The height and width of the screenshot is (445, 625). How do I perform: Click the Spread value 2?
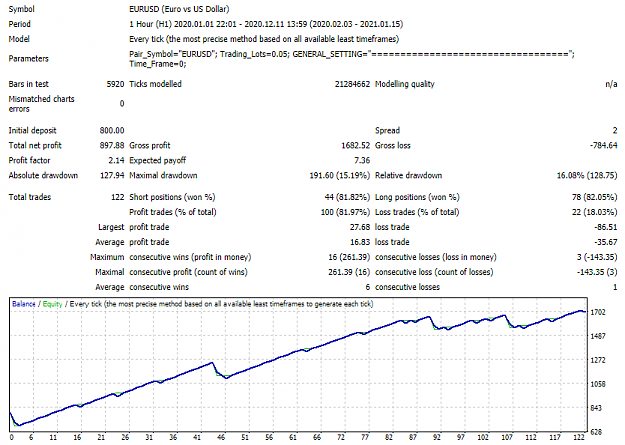click(615, 130)
